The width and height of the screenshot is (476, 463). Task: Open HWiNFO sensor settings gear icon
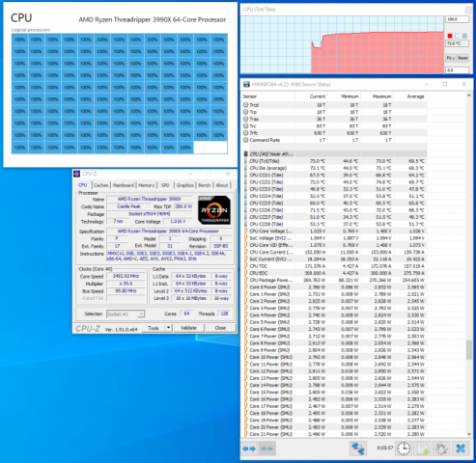point(441,449)
